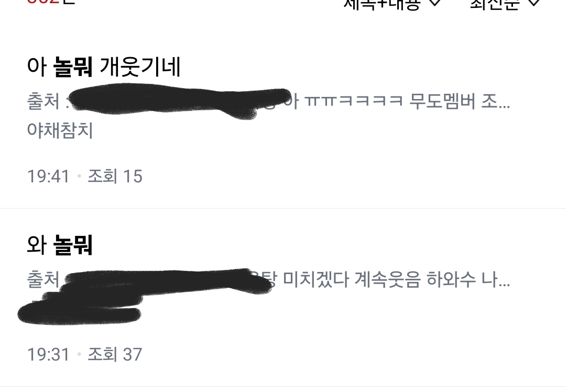Image resolution: width=566 pixels, height=392 pixels.
Task: Click the 19:41 post timestamp
Action: tap(48, 177)
